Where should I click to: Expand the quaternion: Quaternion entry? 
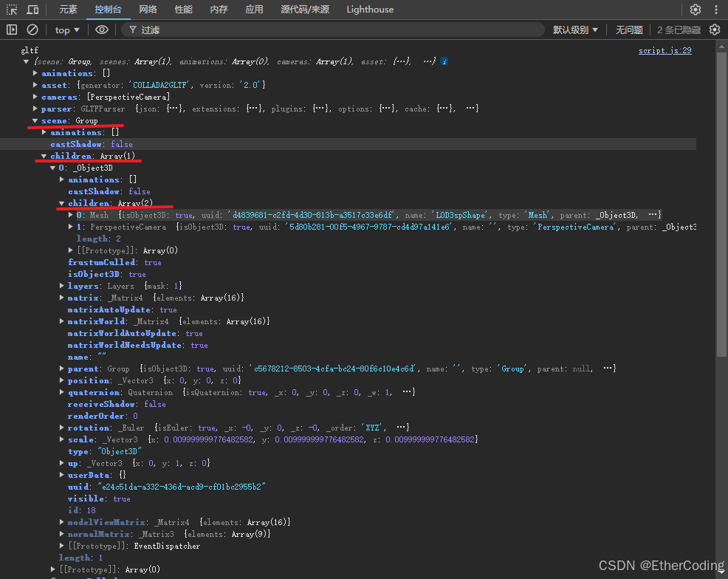(x=62, y=392)
